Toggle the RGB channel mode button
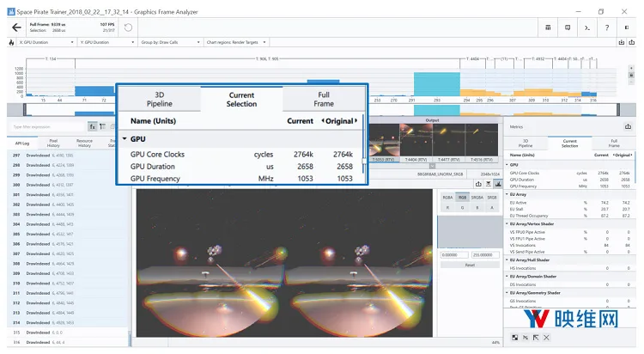 point(463,198)
